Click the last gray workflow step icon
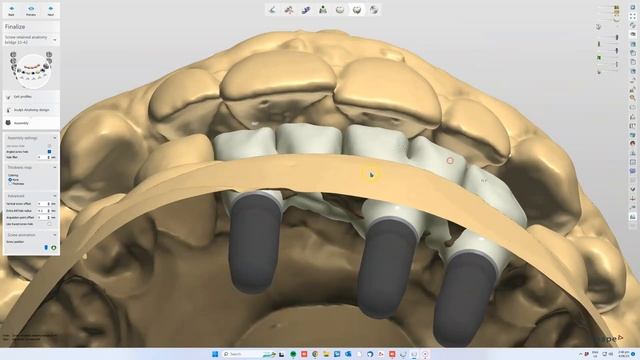 [374, 10]
